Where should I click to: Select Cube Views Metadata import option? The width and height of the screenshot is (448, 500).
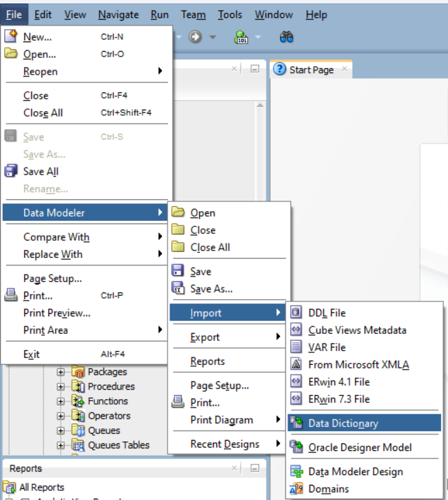(357, 330)
